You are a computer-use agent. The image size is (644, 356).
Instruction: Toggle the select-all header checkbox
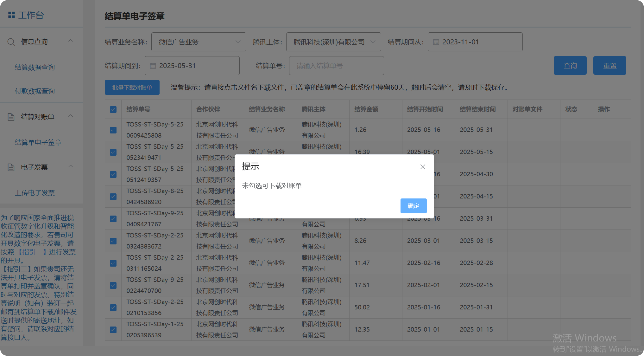pos(113,109)
